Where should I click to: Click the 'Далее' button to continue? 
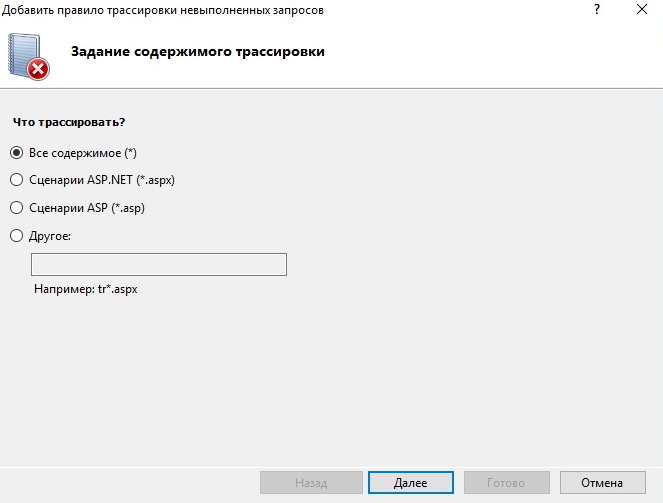click(411, 483)
